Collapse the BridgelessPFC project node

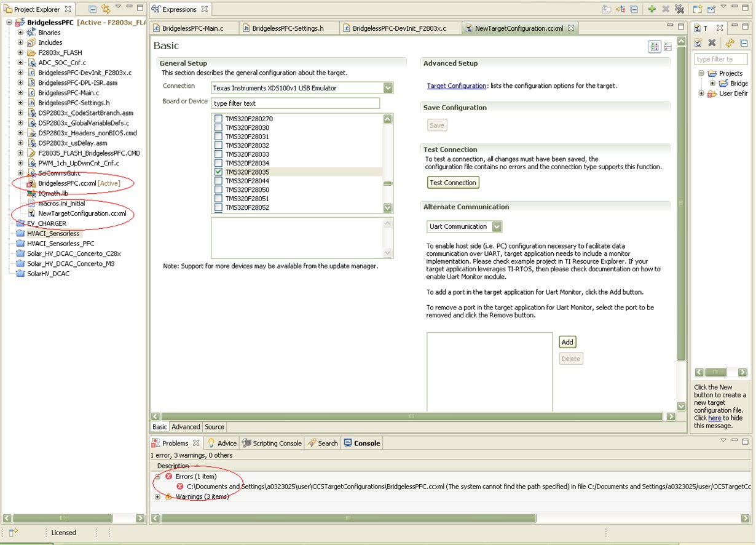point(10,23)
